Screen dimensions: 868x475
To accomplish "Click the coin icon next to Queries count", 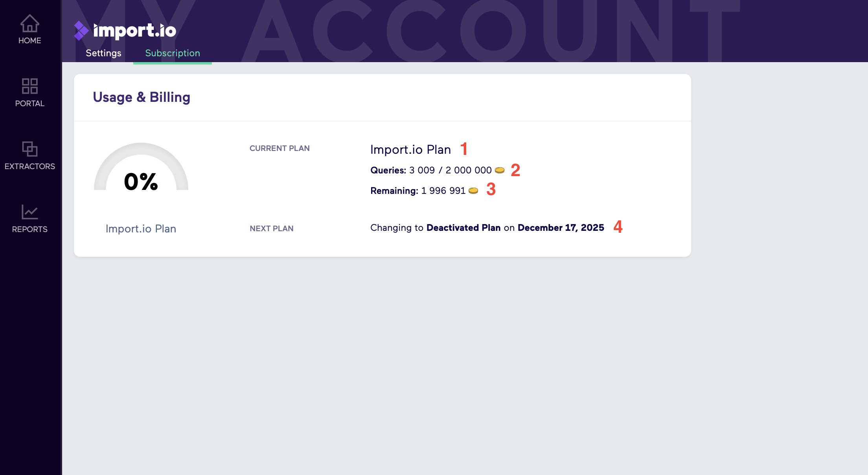I will pos(500,170).
